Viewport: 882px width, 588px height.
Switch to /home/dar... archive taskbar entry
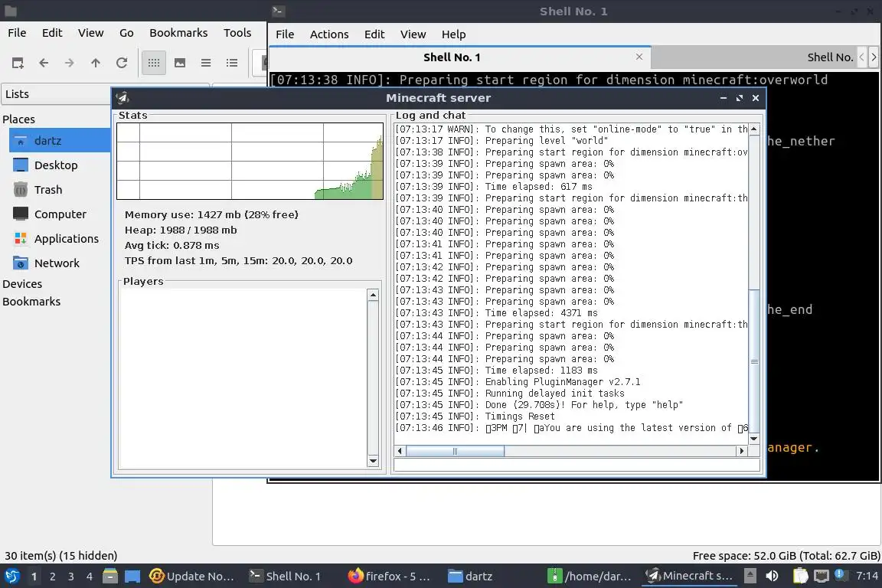tap(590, 577)
